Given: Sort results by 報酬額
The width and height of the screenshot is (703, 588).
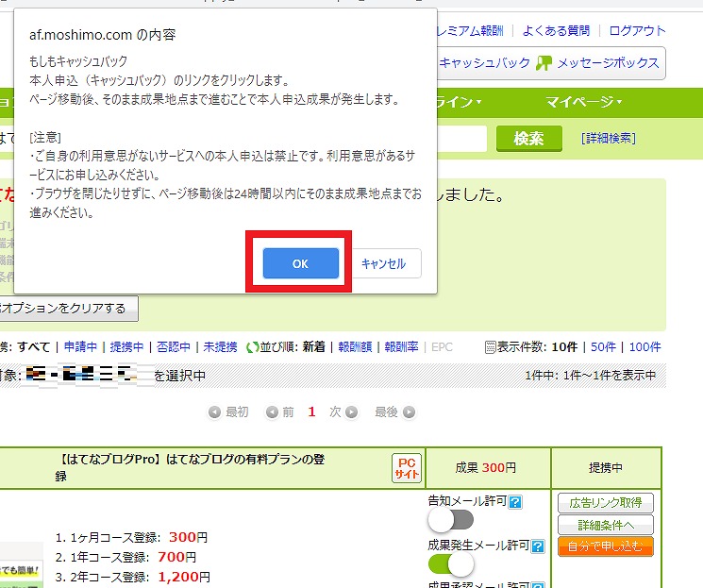Looking at the screenshot, I should (355, 346).
